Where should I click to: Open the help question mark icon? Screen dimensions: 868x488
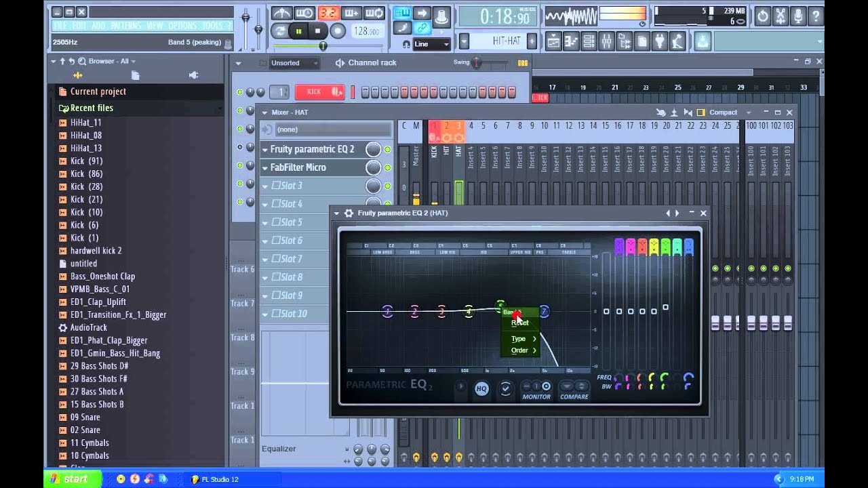pos(816,15)
